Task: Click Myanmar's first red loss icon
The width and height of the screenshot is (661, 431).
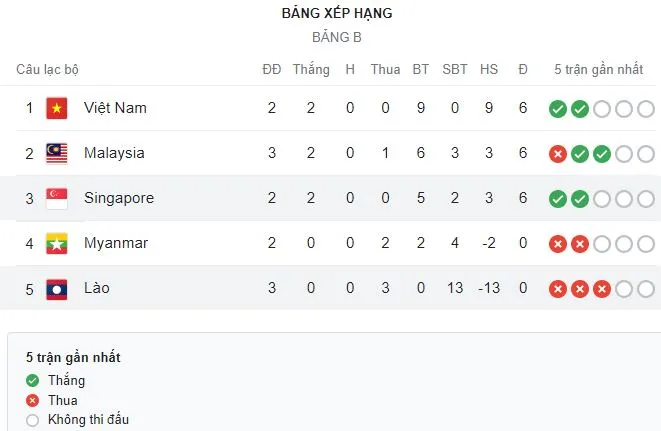Action: pyautogui.click(x=558, y=244)
